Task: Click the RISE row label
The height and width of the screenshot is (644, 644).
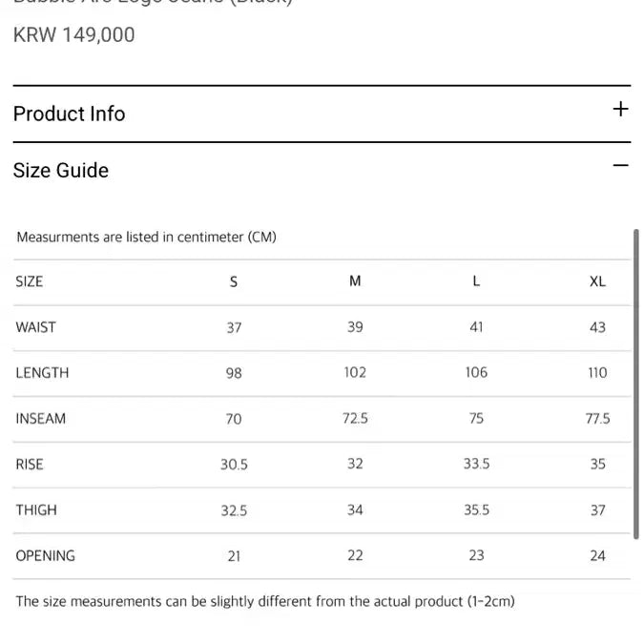Action: tap(30, 465)
